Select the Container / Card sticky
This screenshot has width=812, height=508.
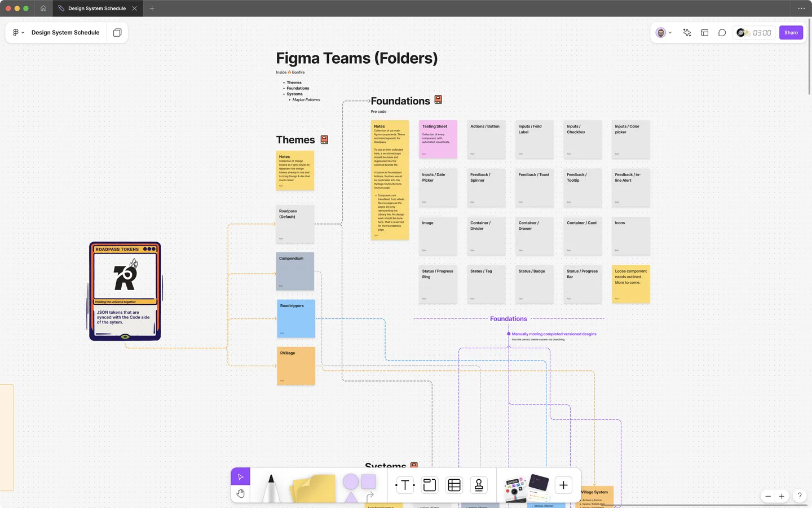(582, 236)
